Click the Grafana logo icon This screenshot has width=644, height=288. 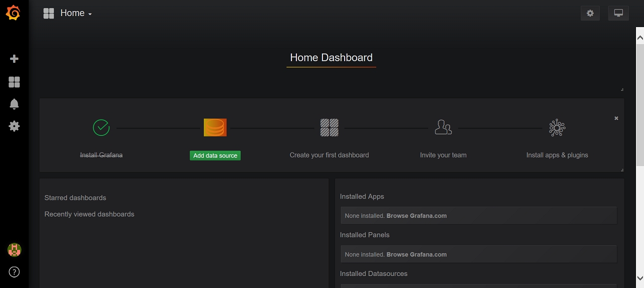pos(14,13)
